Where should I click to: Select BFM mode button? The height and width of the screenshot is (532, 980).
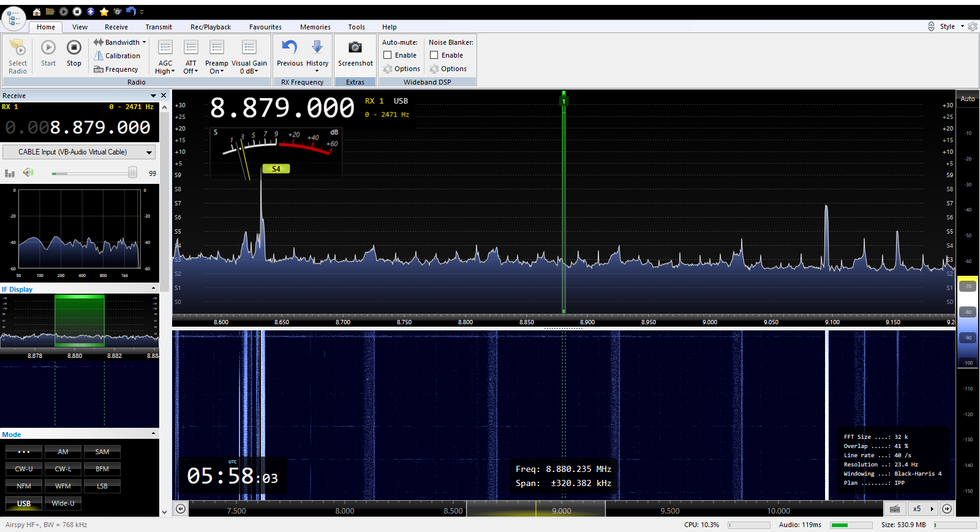(x=102, y=469)
